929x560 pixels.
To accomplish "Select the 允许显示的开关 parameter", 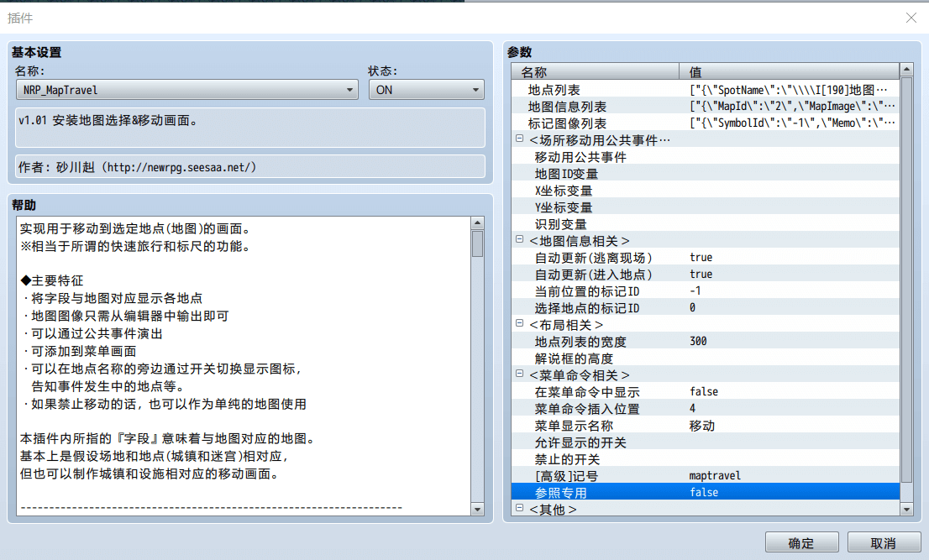I will pyautogui.click(x=705, y=442).
